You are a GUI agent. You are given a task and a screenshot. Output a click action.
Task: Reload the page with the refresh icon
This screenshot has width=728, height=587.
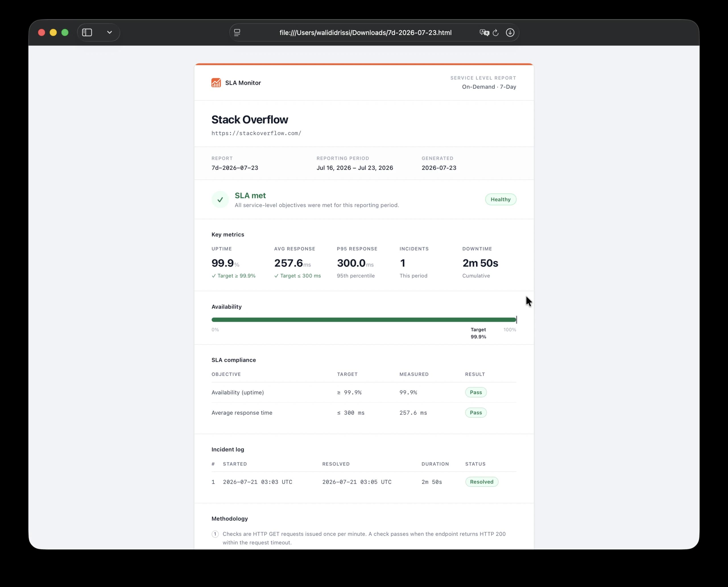coord(496,32)
